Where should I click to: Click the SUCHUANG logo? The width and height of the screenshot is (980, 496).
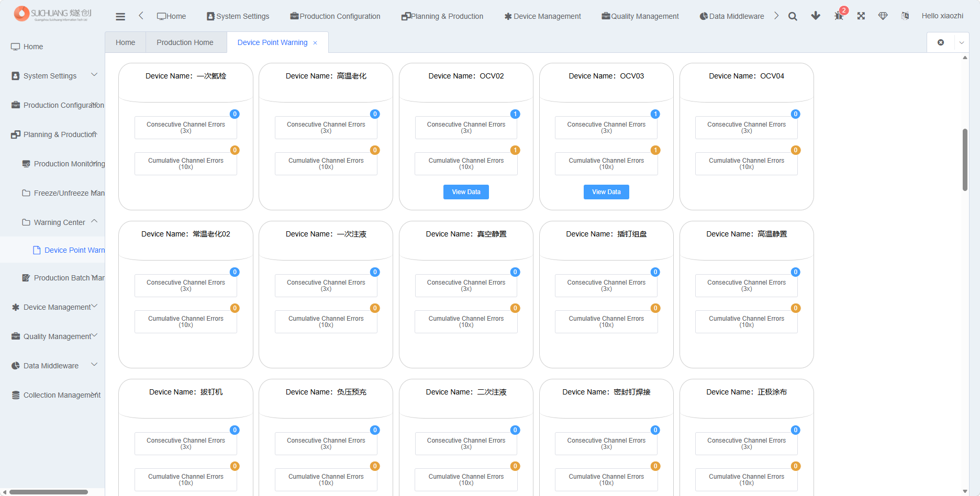point(53,14)
